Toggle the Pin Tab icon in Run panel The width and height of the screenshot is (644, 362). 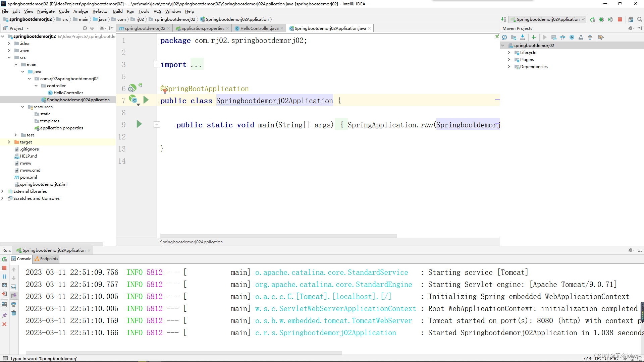(4, 315)
